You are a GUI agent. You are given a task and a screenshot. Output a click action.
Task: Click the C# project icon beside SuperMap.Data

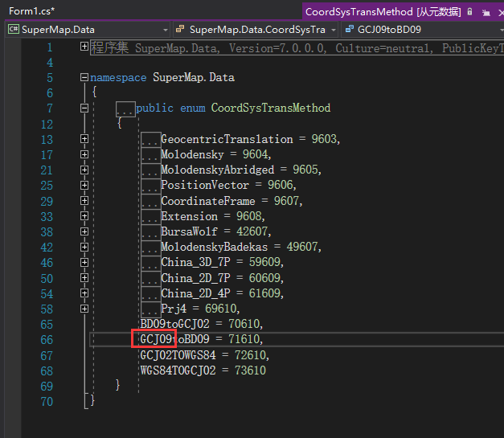[14, 29]
